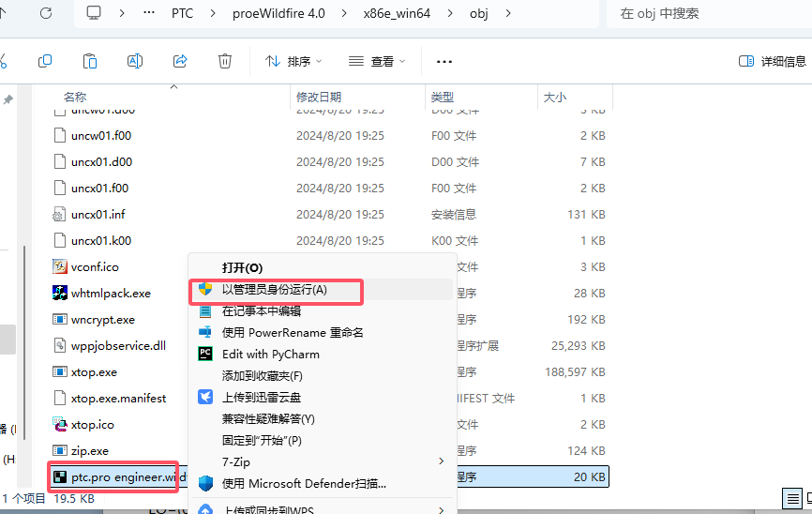Click the Refresh button in address bar
The image size is (812, 514).
click(46, 13)
